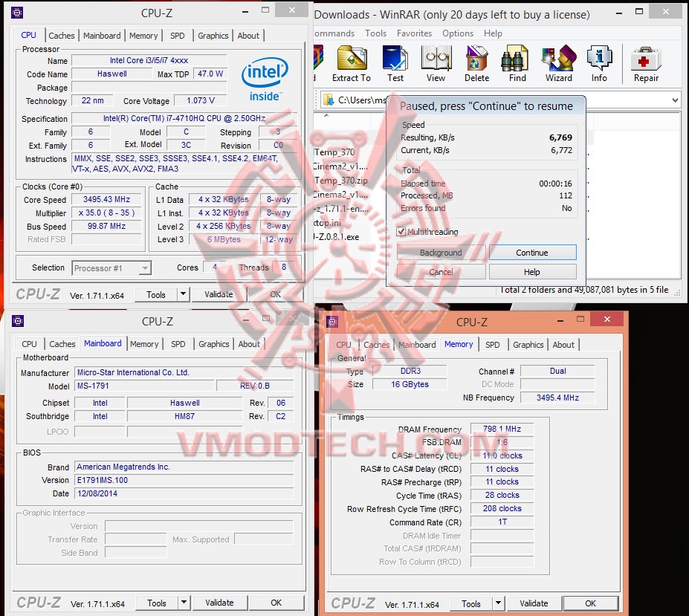Click the top-left CPU-Z window app icon
689x616 pixels.
(x=17, y=13)
